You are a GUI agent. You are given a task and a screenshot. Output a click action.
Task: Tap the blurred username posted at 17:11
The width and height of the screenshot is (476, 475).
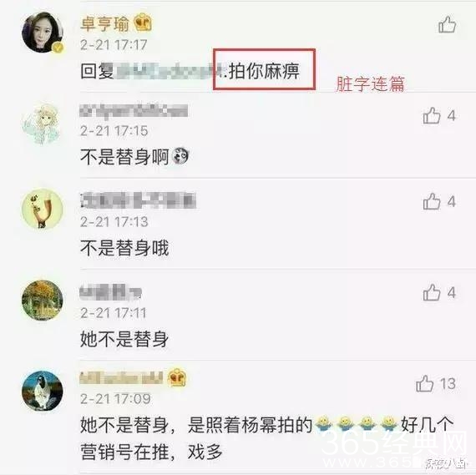111,292
